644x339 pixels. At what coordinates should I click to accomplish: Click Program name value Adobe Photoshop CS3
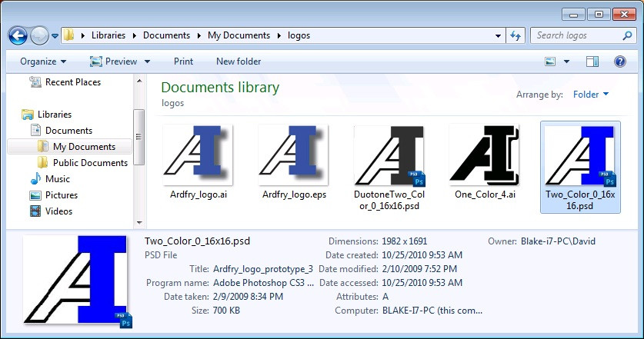point(263,283)
